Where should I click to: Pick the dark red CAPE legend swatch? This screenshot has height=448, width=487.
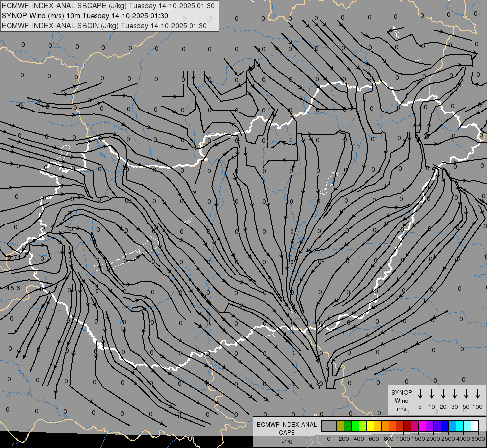(x=407, y=426)
